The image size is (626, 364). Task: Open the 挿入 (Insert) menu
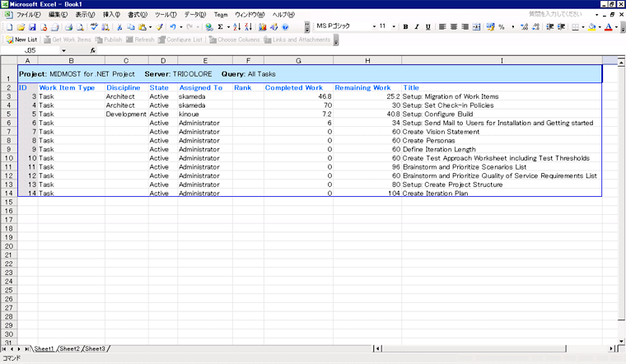[111, 15]
